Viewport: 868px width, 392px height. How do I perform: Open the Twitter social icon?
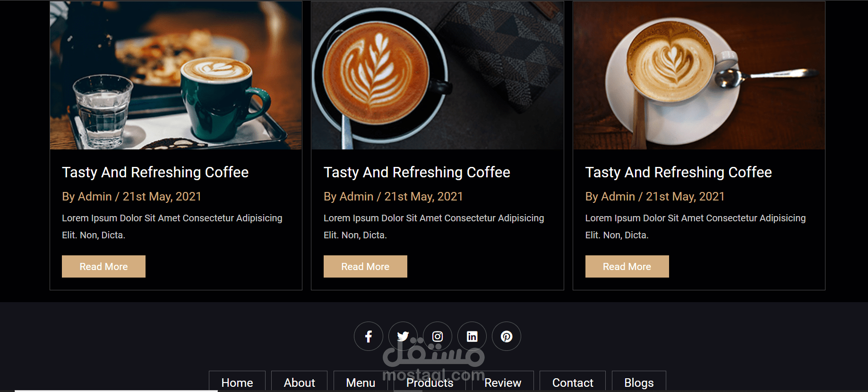pos(403,336)
